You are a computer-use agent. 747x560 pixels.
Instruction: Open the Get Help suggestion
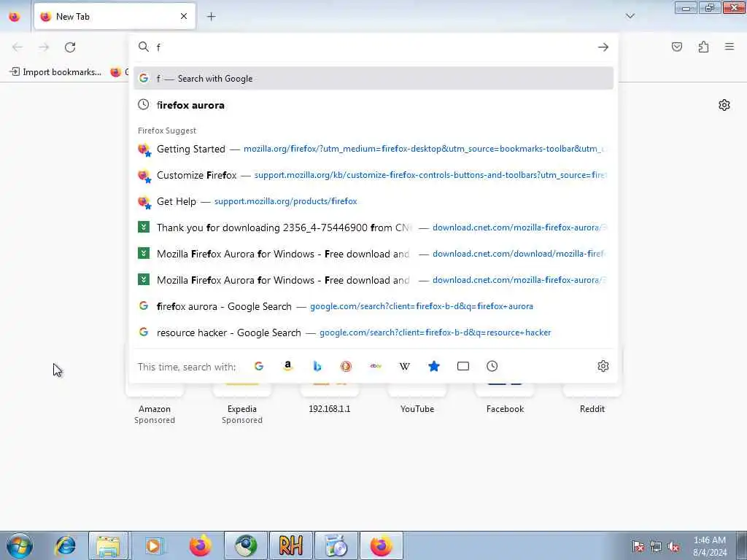click(x=373, y=201)
